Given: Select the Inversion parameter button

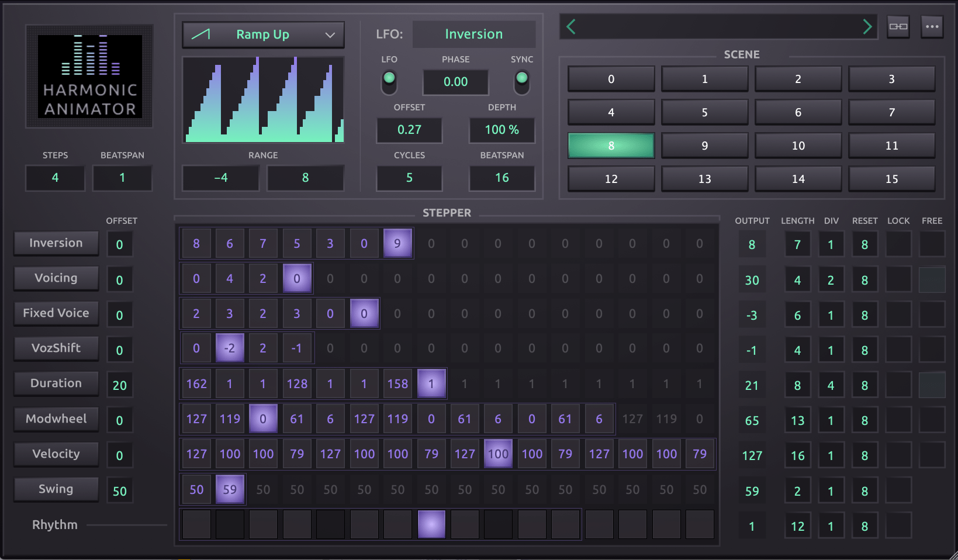Looking at the screenshot, I should coord(56,243).
